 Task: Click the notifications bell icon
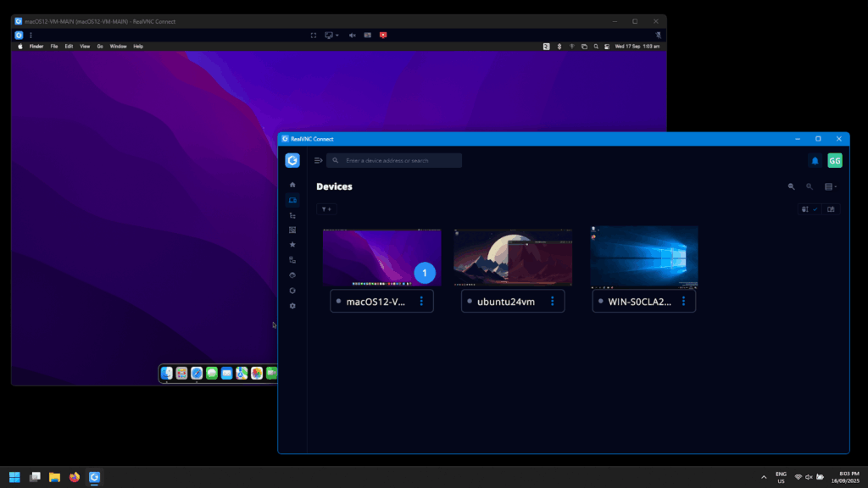pos(815,160)
